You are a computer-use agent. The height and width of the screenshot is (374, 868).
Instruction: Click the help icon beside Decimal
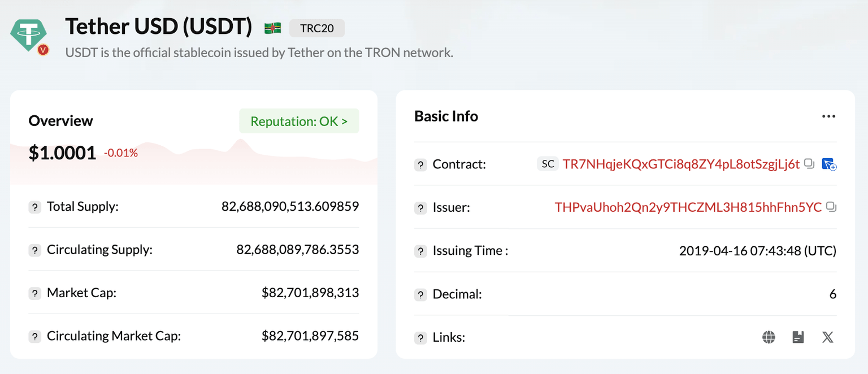pyautogui.click(x=420, y=294)
